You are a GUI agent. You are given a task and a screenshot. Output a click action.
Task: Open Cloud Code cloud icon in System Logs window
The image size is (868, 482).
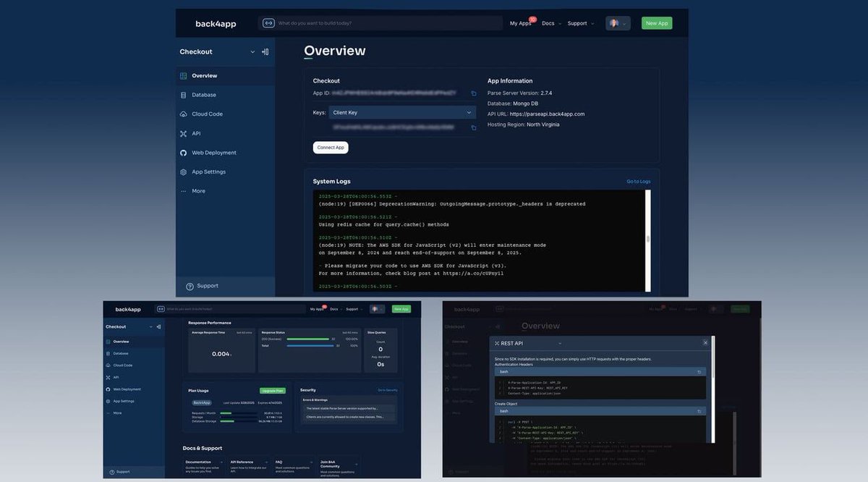click(x=184, y=114)
